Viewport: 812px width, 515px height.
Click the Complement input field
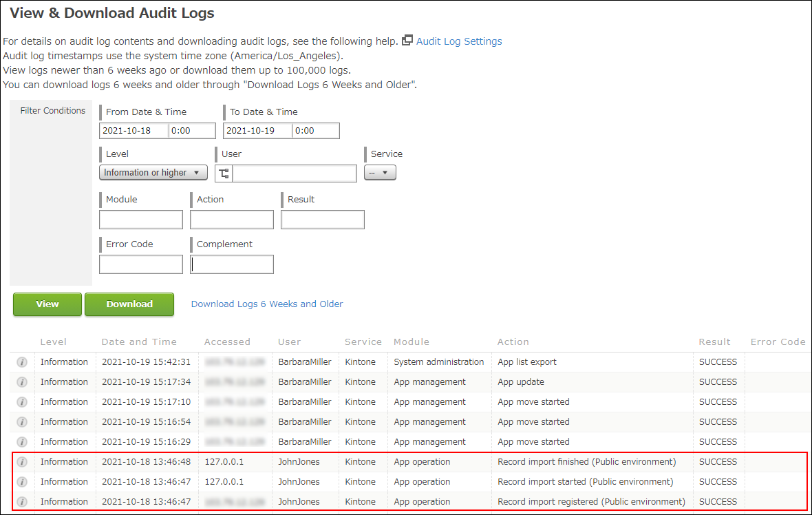(x=231, y=264)
